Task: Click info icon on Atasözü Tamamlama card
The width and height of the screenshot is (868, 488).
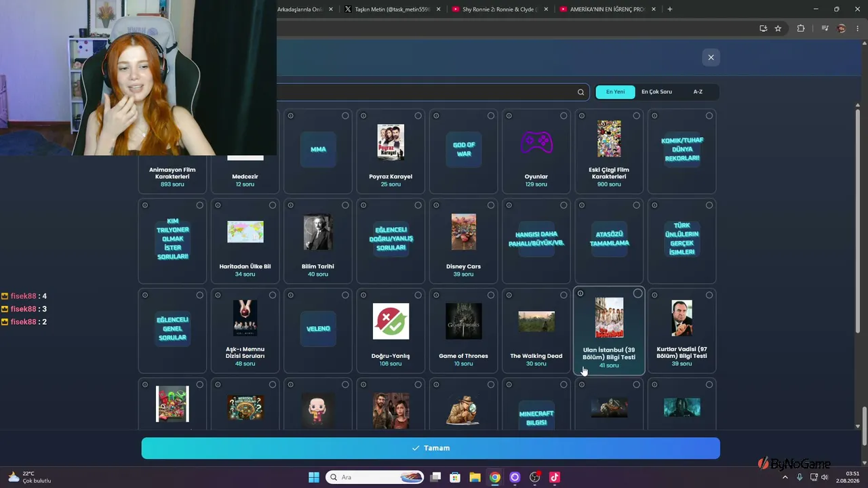Action: 581,205
